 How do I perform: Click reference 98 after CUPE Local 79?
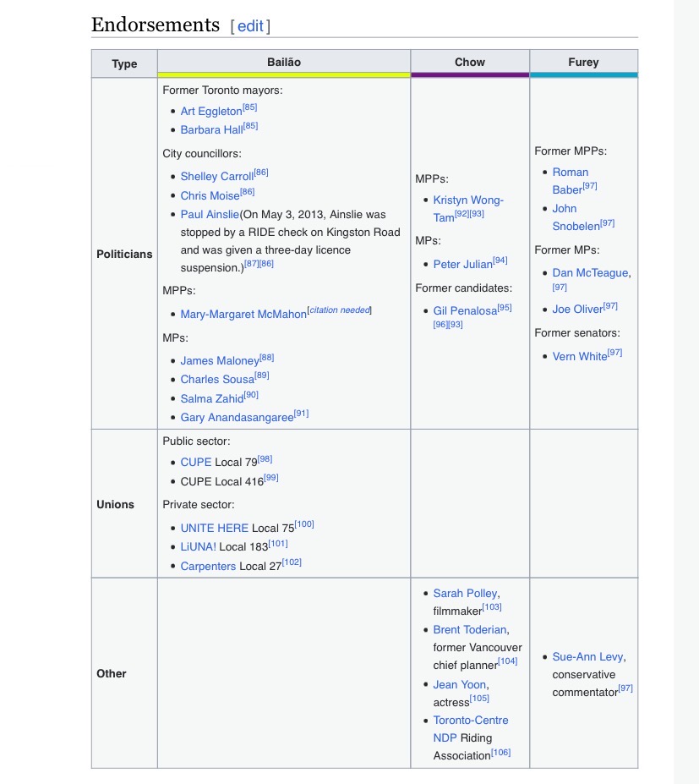click(265, 459)
